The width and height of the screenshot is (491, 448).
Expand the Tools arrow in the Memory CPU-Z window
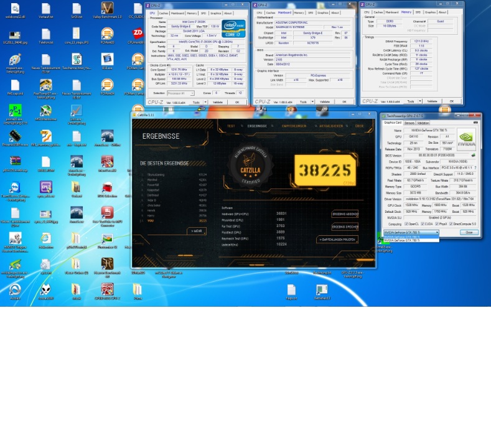pyautogui.click(x=420, y=101)
